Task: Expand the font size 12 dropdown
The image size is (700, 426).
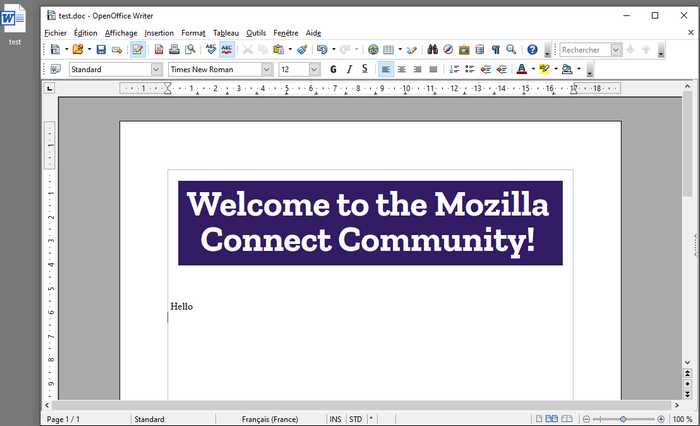Action: (x=315, y=70)
